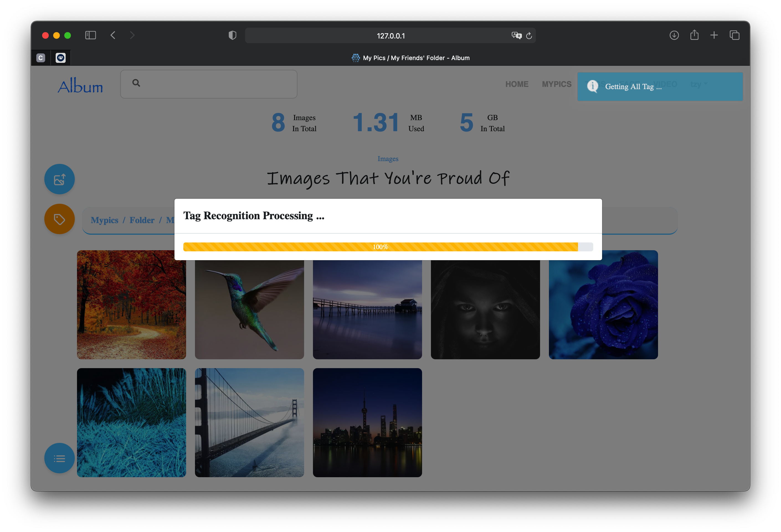781x532 pixels.
Task: Show Safari downloads
Action: [x=674, y=35]
